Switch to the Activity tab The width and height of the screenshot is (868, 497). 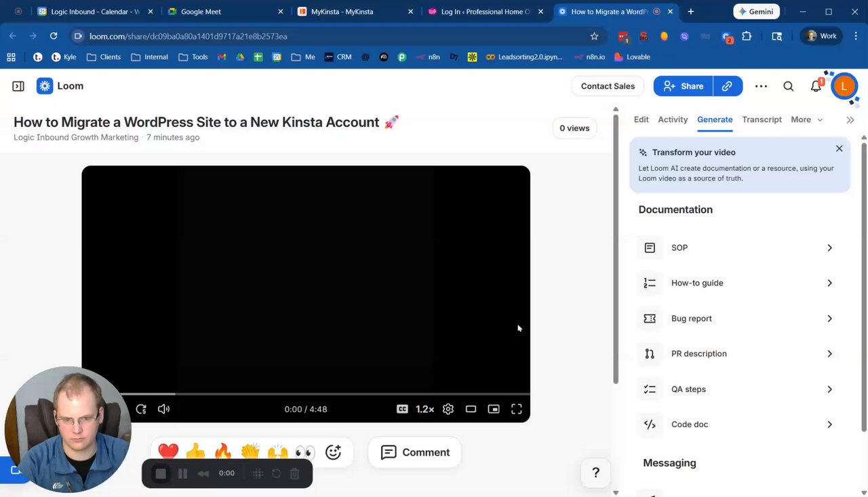(x=673, y=119)
